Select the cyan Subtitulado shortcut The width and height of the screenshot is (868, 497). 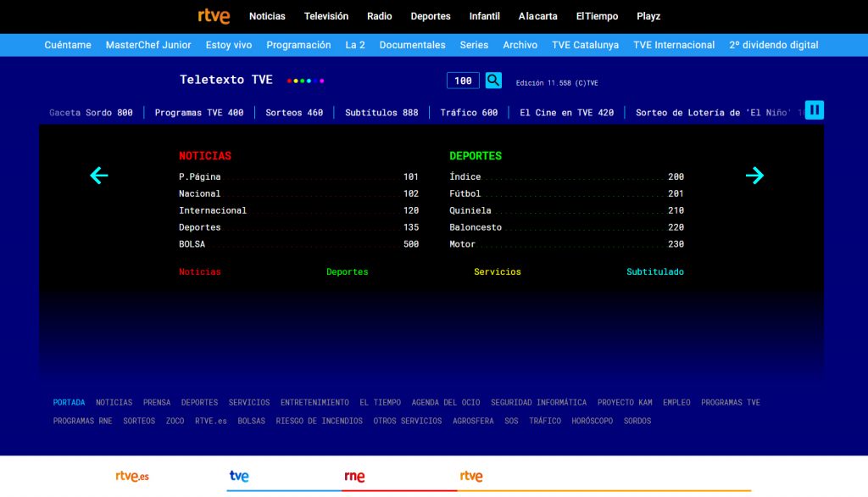tap(655, 271)
